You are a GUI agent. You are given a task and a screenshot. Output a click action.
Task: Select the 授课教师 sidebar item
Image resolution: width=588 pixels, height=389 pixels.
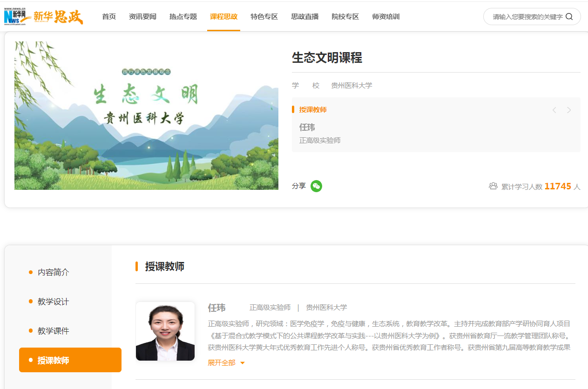[70, 360]
